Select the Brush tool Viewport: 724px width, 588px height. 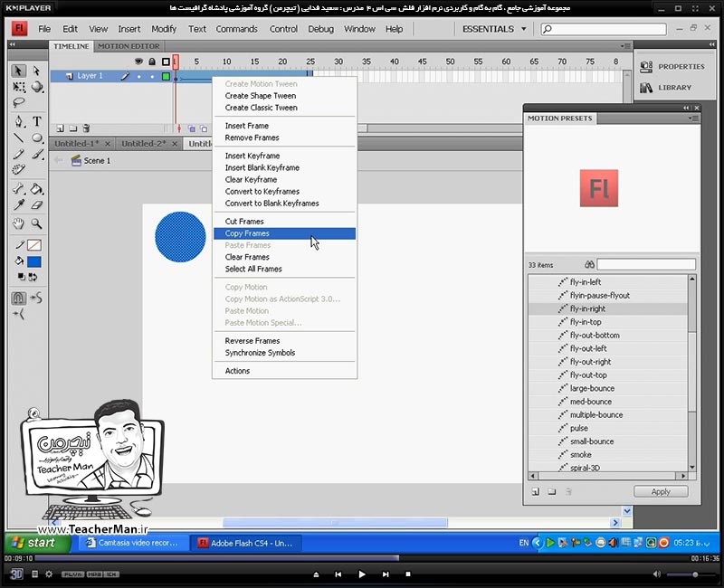[x=37, y=154]
